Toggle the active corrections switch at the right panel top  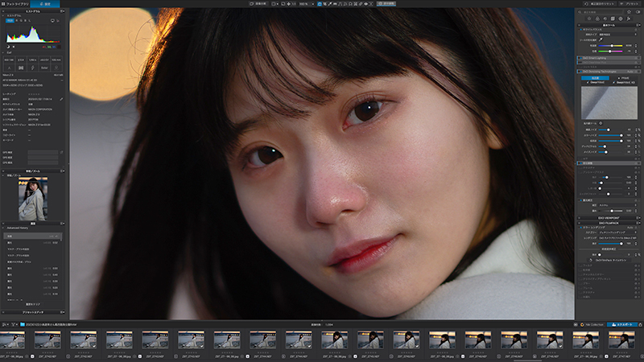click(x=638, y=12)
